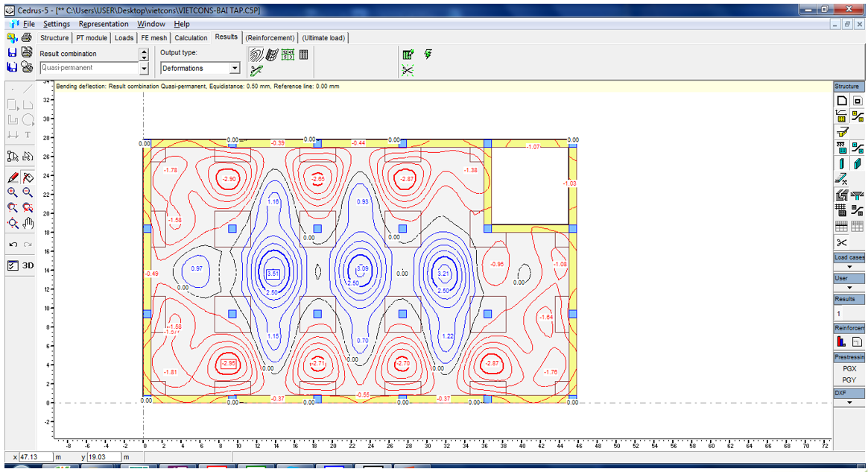This screenshot has width=868, height=472.
Task: Open the FE mesh tab
Action: click(154, 38)
